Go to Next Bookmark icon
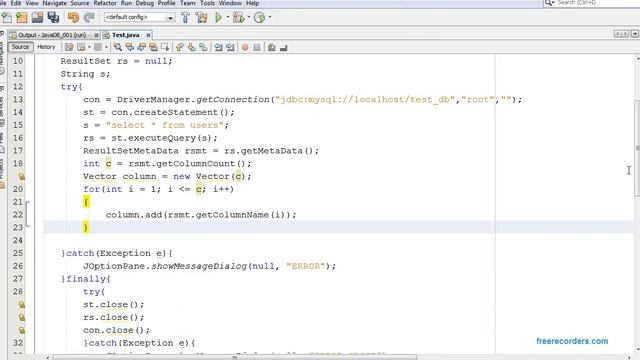The height and width of the screenshot is (360, 640). 191,47
